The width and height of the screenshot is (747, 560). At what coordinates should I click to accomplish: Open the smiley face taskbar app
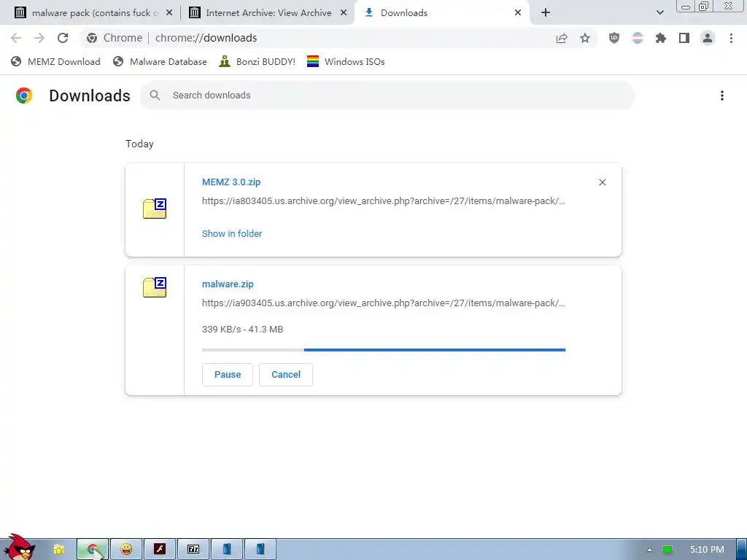[126, 550]
